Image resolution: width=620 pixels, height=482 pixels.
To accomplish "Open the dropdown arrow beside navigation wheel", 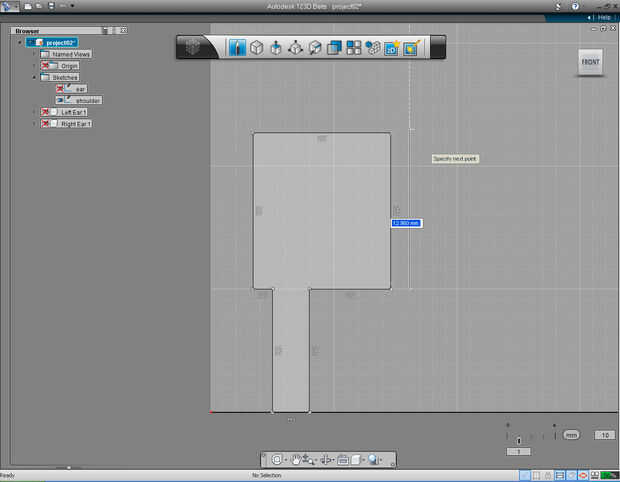I will tap(286, 460).
